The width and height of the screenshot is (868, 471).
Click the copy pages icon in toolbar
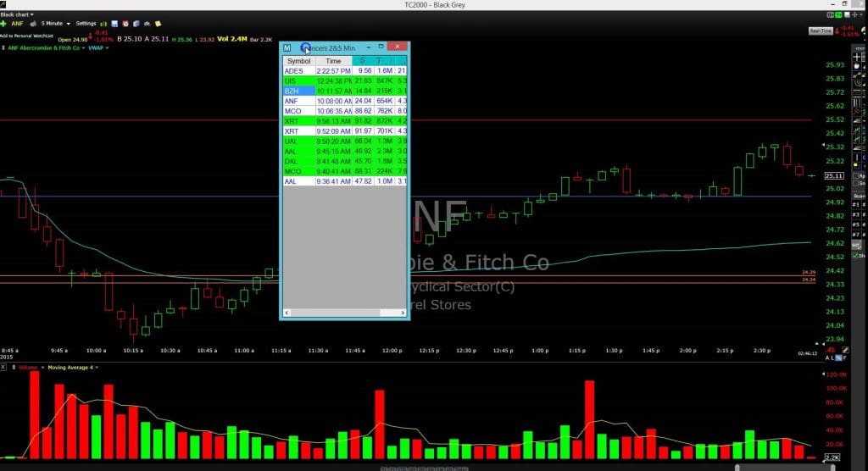136,24
